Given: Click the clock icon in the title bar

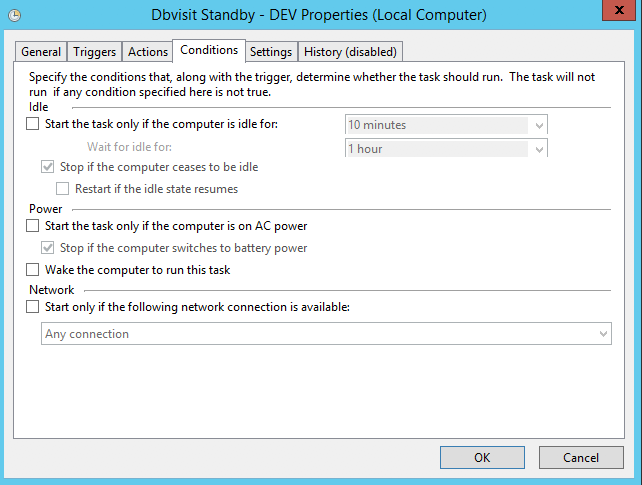Looking at the screenshot, I should [14, 16].
